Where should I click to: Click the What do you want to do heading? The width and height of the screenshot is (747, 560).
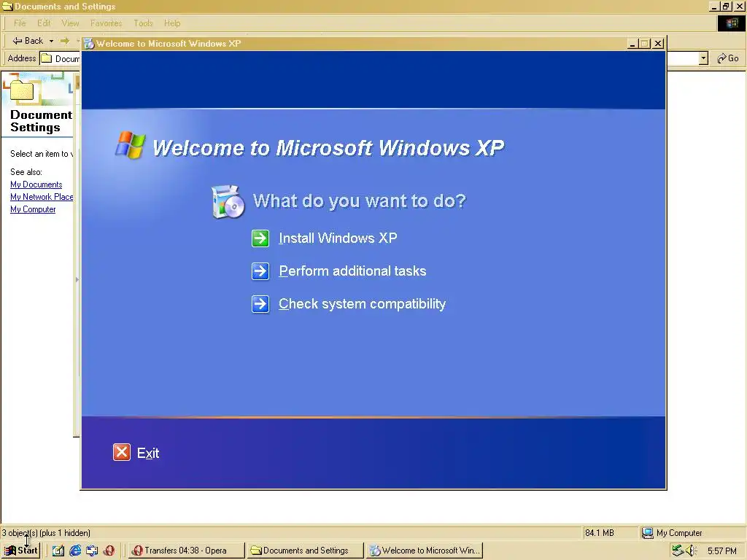[359, 201]
